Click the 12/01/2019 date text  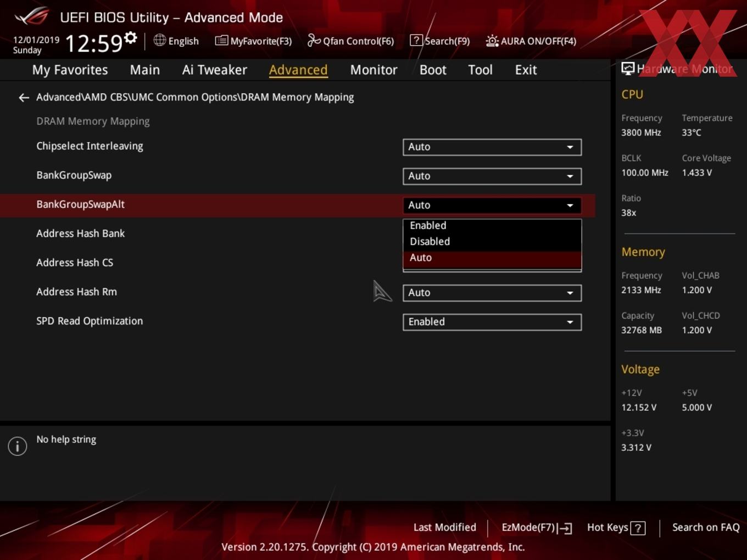point(36,40)
